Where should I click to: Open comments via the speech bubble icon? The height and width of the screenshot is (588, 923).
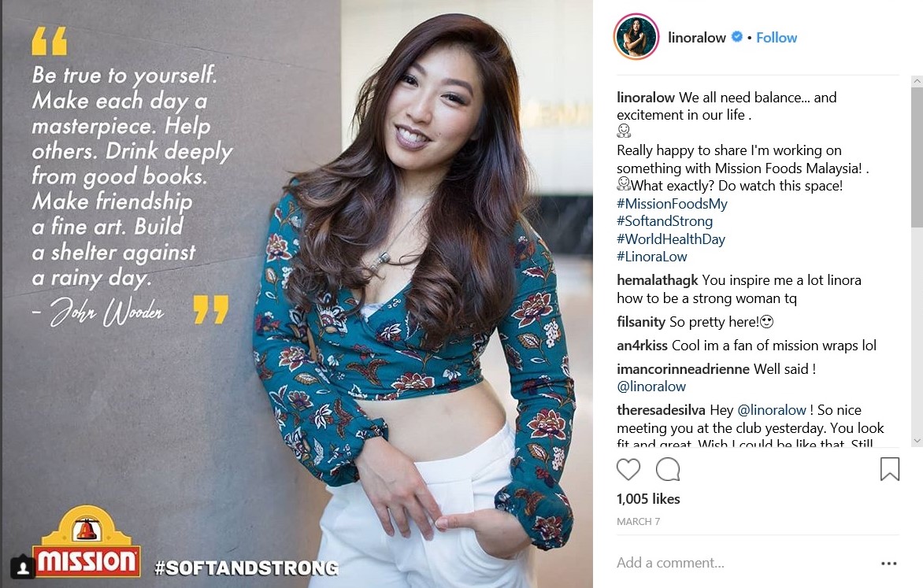[668, 469]
